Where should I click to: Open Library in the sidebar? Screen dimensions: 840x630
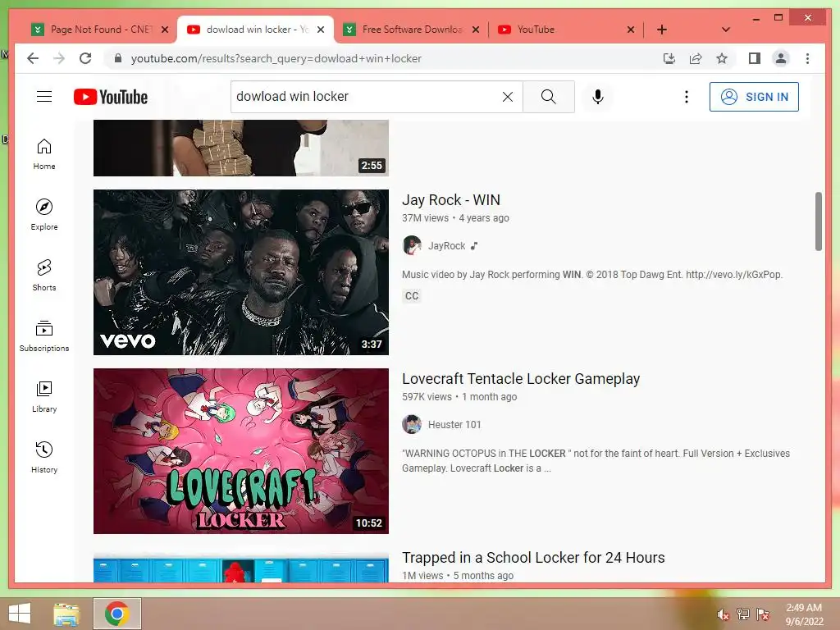tap(44, 396)
